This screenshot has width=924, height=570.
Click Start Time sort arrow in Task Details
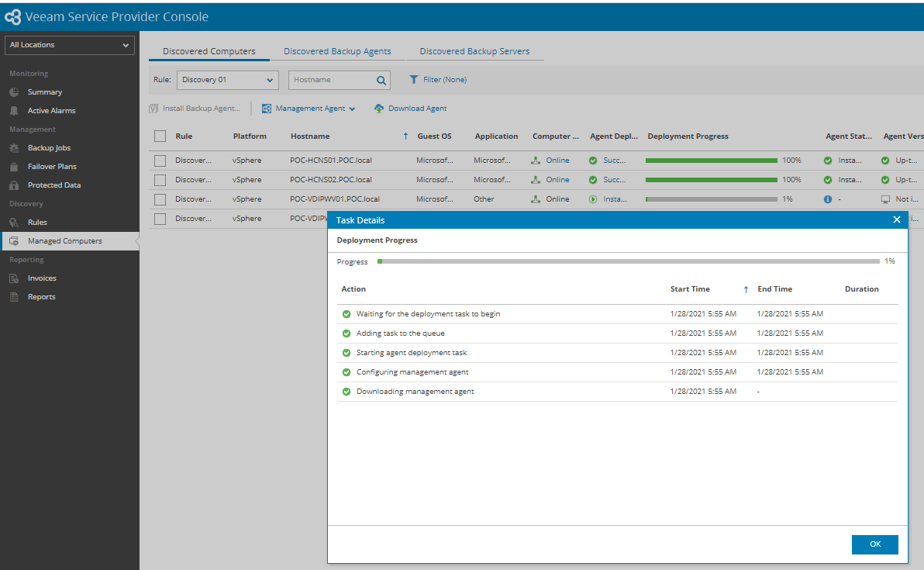pos(746,289)
